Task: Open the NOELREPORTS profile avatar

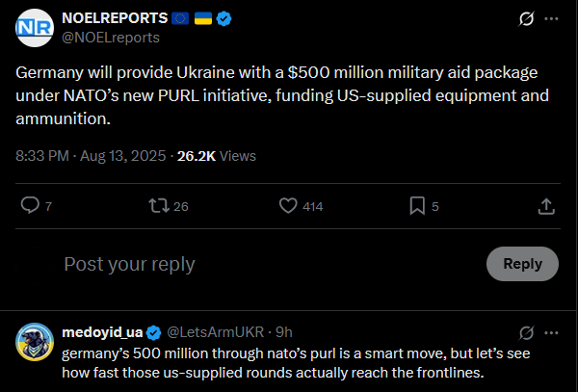Action: pyautogui.click(x=36, y=27)
